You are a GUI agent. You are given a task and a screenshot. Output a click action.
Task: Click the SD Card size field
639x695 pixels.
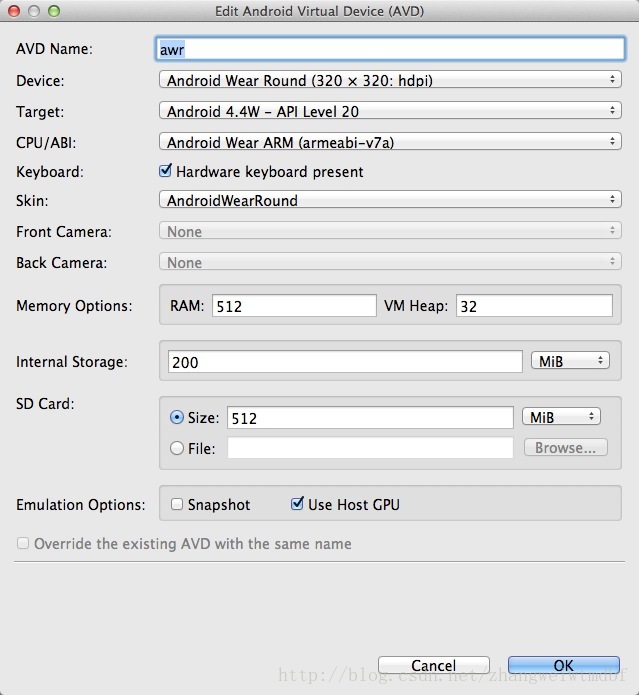pos(370,418)
